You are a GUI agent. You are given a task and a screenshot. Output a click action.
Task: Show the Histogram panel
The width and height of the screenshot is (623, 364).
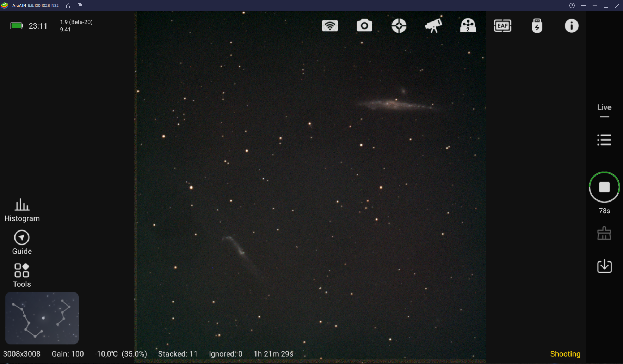(x=22, y=210)
